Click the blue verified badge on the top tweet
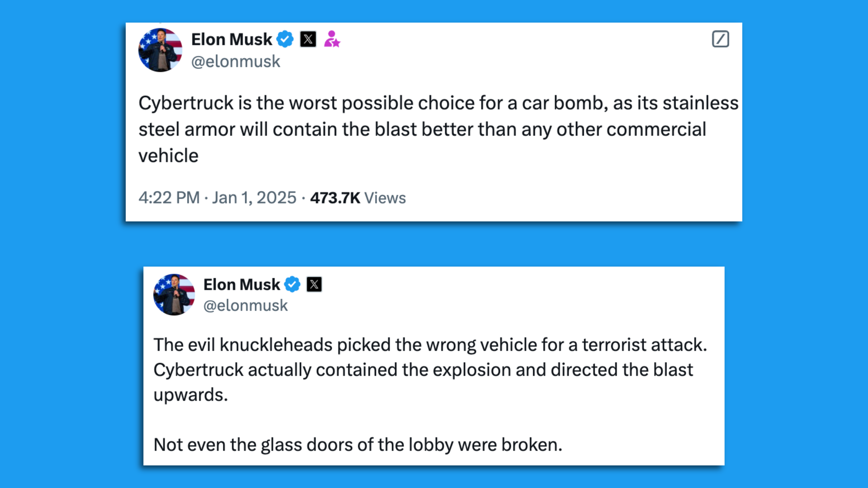The image size is (868, 488). [x=285, y=39]
